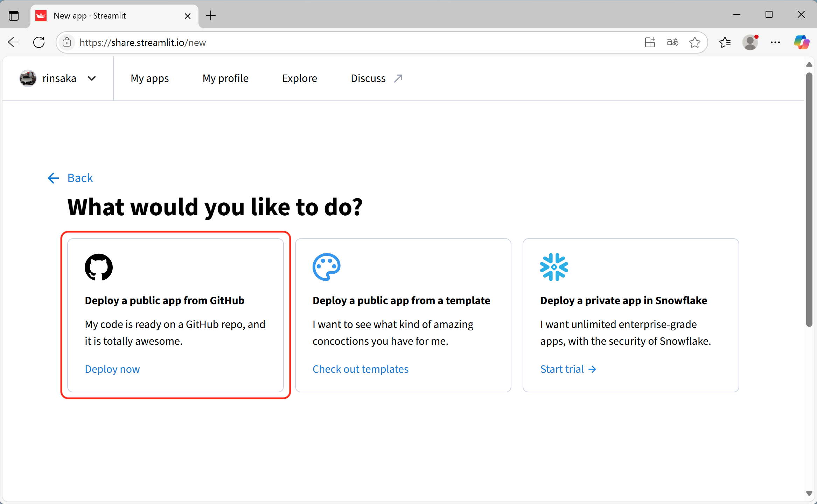Open browser Settings and more menu
817x504 pixels.
[775, 42]
